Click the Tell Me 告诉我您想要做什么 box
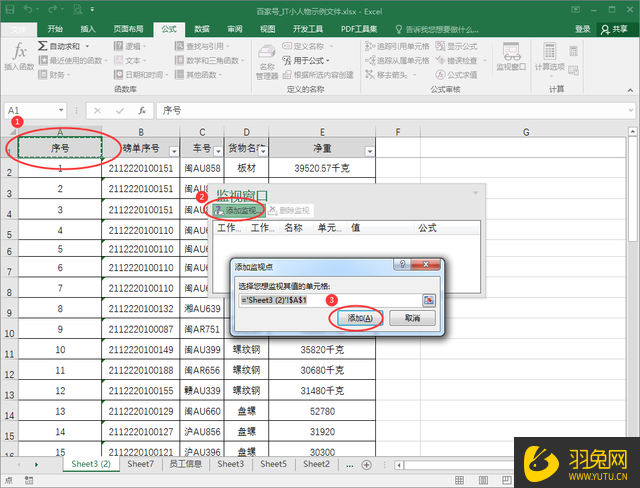The height and width of the screenshot is (488, 640). click(436, 29)
